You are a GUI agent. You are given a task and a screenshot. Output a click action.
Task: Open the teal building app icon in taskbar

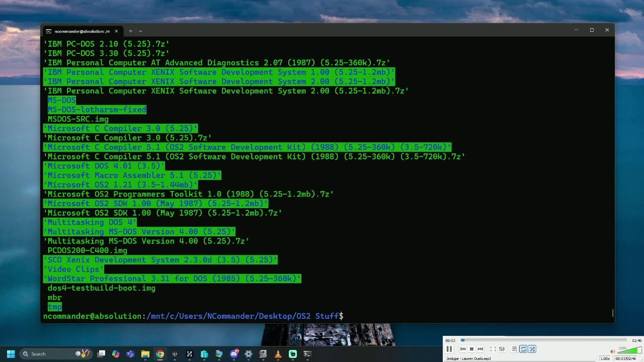click(x=204, y=354)
